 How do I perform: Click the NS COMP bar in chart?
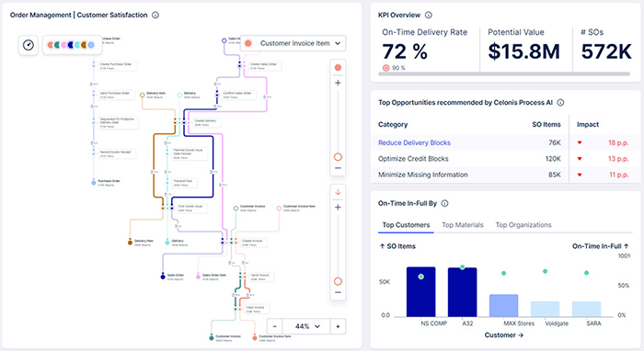(421, 292)
